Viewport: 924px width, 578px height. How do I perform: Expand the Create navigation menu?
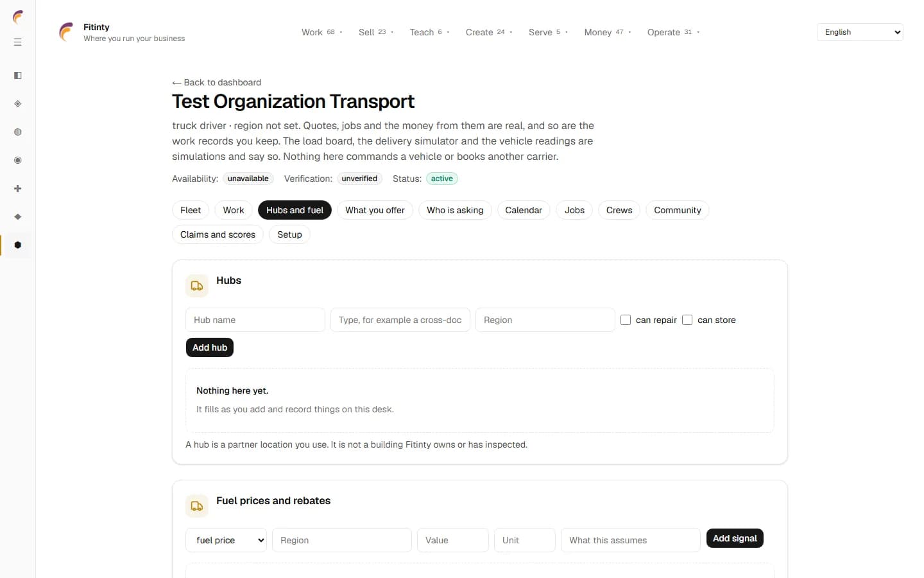click(x=489, y=32)
